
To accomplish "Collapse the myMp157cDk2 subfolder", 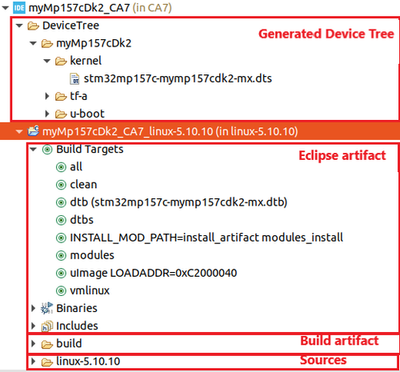I will (33, 43).
